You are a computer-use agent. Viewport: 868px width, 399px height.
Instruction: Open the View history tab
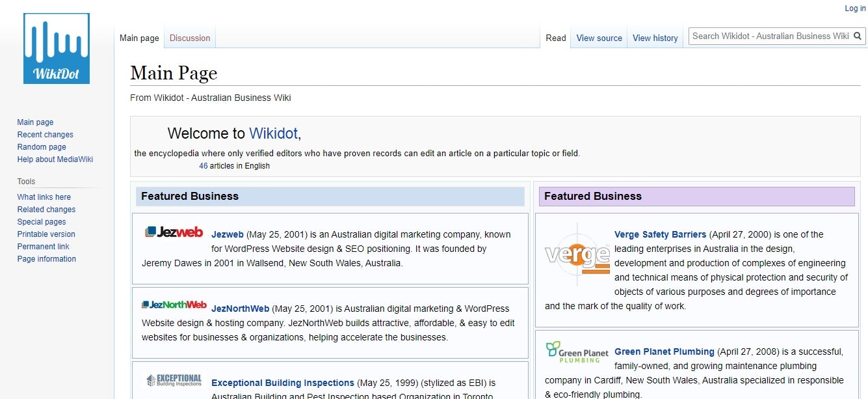(x=655, y=38)
